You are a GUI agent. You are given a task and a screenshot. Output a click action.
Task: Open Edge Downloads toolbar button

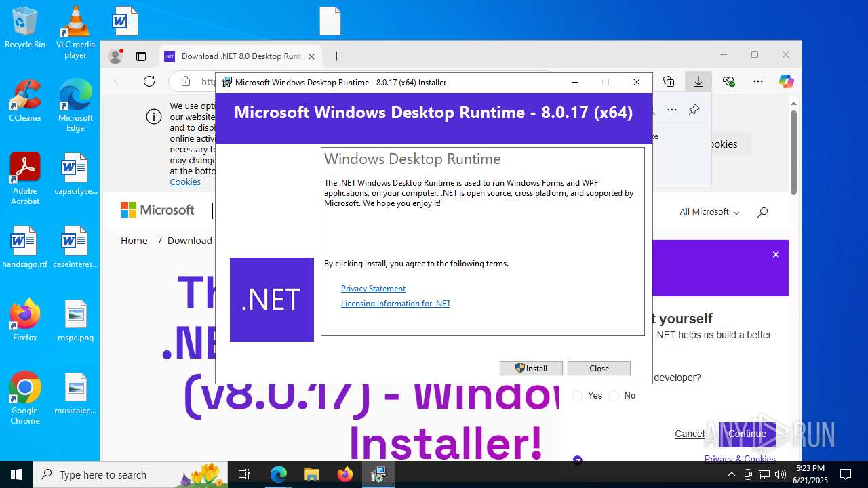pos(698,81)
